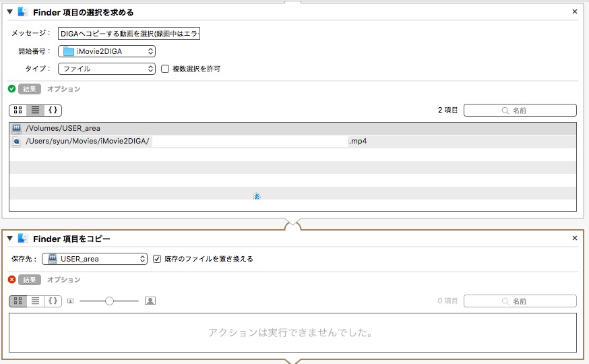Click Finder icon of 項目の選択を求める action
The image size is (589, 364).
click(22, 12)
